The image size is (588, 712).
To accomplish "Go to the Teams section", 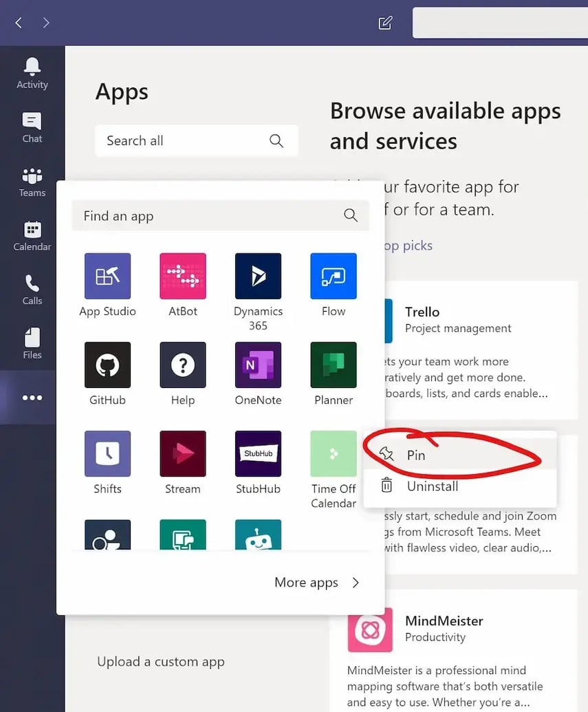I will point(32,182).
